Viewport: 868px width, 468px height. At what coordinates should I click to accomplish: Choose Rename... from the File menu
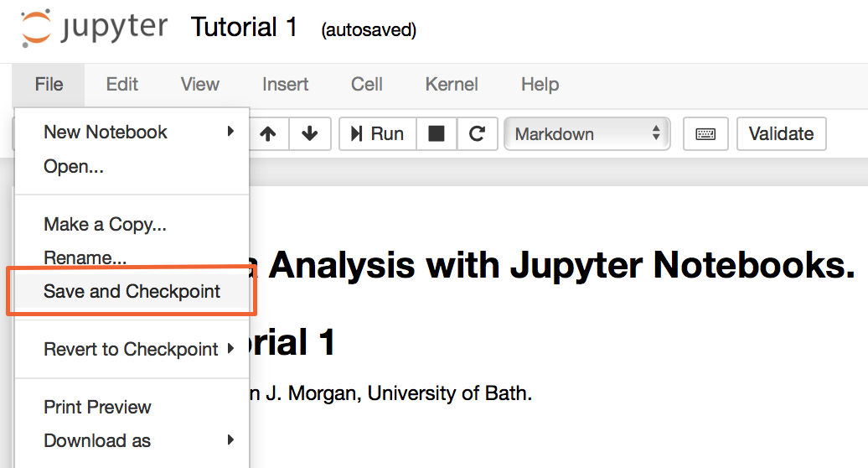tap(132, 257)
